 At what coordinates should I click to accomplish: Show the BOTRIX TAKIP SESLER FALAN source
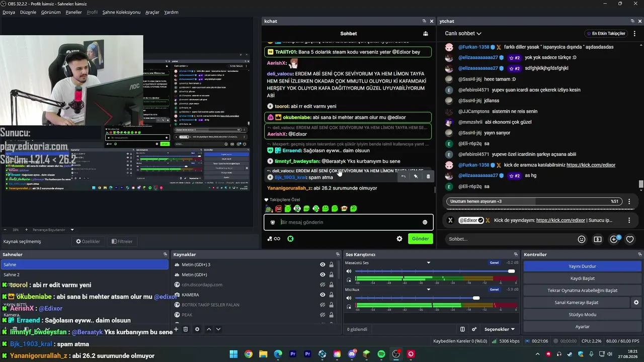pos(323,305)
